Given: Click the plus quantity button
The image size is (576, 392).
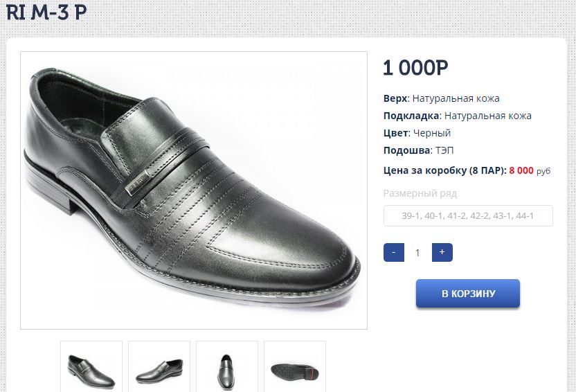Looking at the screenshot, I should click(442, 252).
